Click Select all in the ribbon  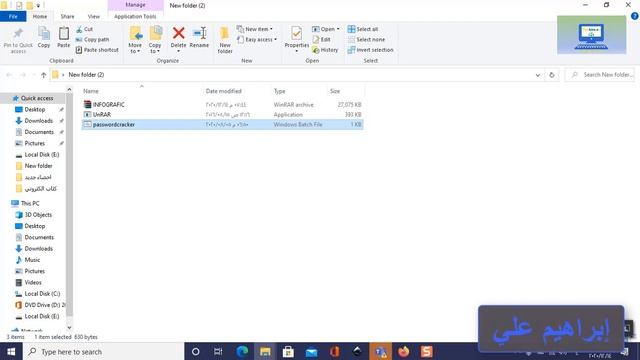click(363, 29)
